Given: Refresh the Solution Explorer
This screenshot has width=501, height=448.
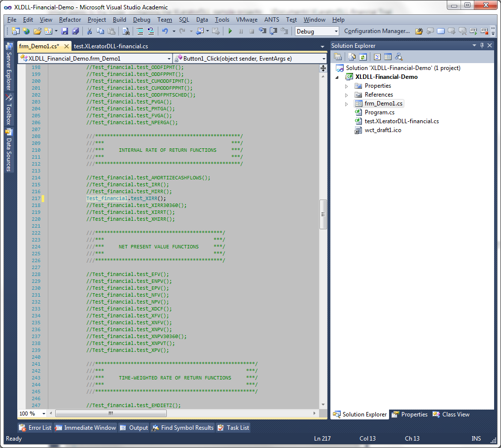Looking at the screenshot, I should pos(362,57).
